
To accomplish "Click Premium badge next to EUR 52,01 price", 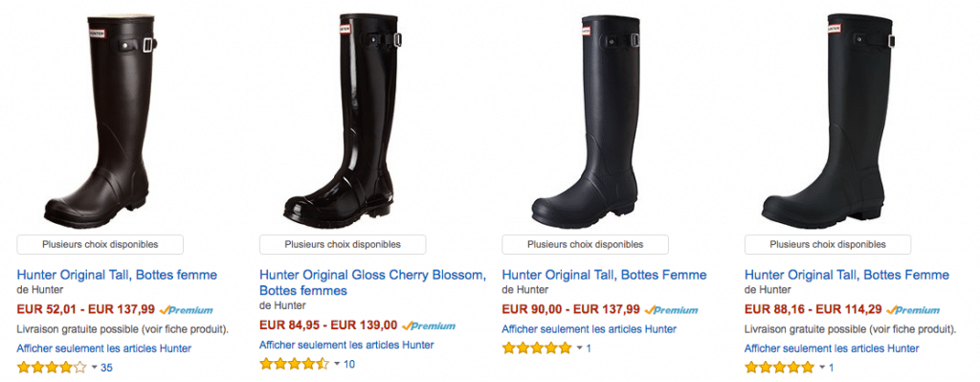I will point(187,309).
